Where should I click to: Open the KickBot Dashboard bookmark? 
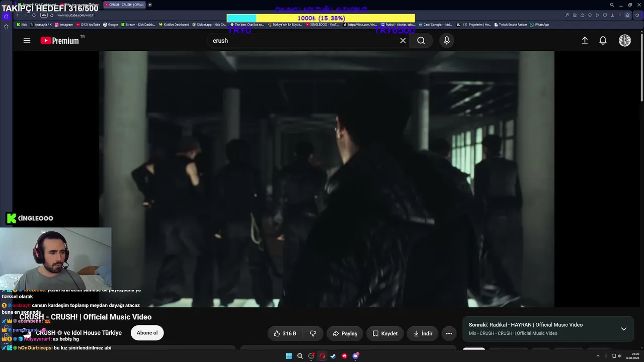pyautogui.click(x=174, y=25)
